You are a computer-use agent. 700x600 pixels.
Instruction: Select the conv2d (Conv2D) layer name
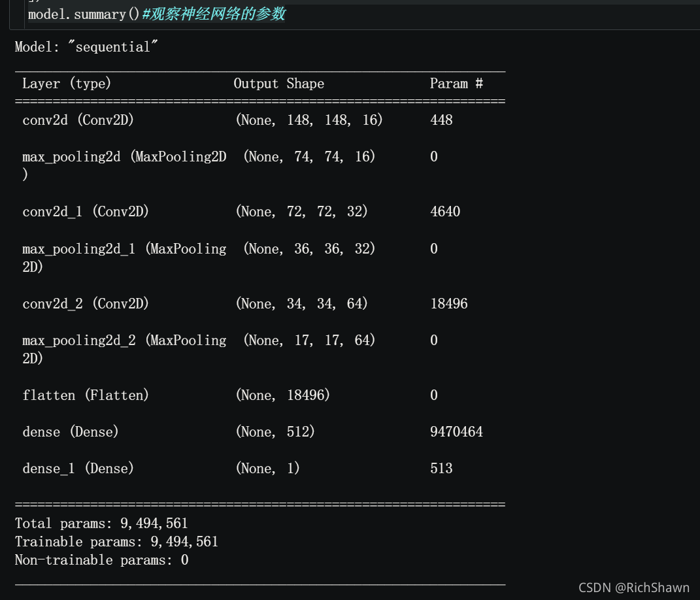(78, 120)
